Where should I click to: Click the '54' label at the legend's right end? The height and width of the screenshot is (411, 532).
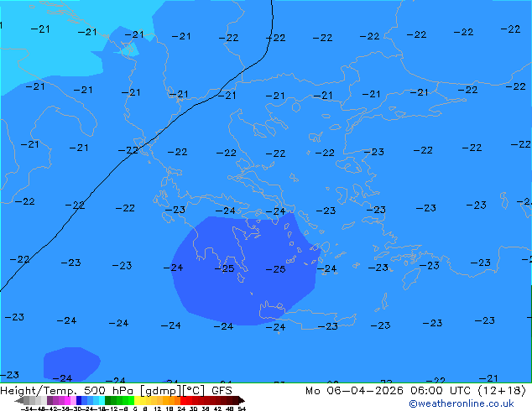point(241,408)
